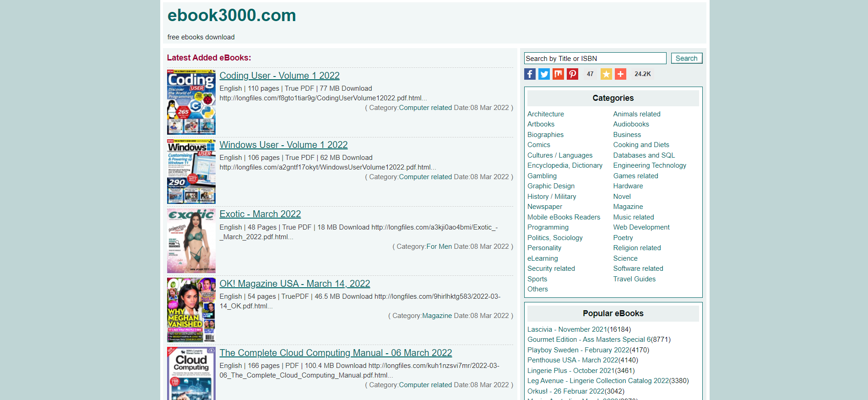Browse Sports category
This screenshot has width=868, height=400.
[537, 279]
